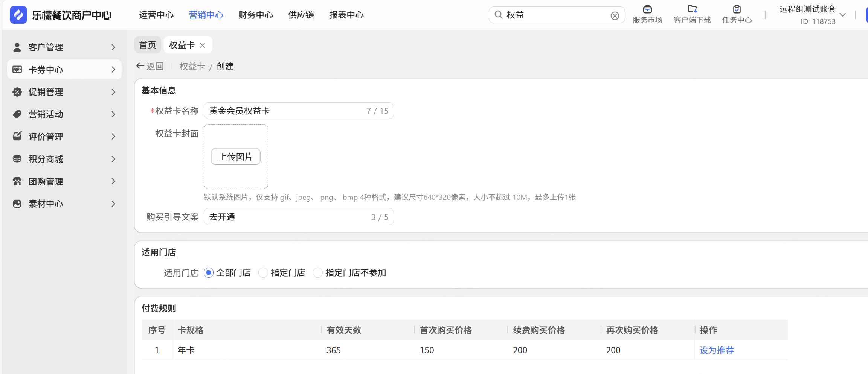Click the 客户管理 person icon
This screenshot has height=374, width=868.
17,47
